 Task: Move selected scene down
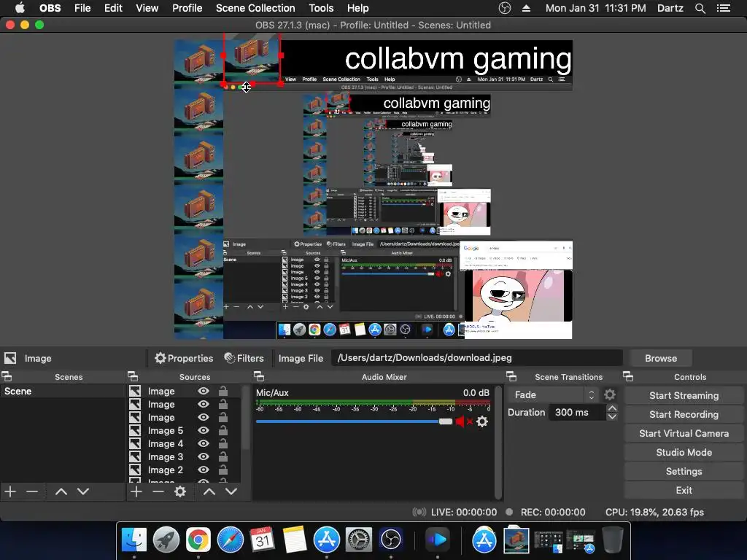(83, 491)
